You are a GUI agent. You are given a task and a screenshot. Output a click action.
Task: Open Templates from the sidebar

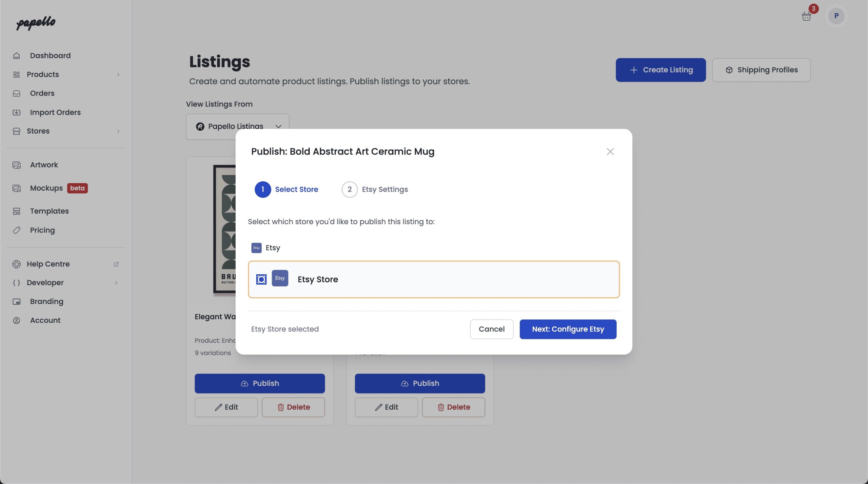[49, 211]
